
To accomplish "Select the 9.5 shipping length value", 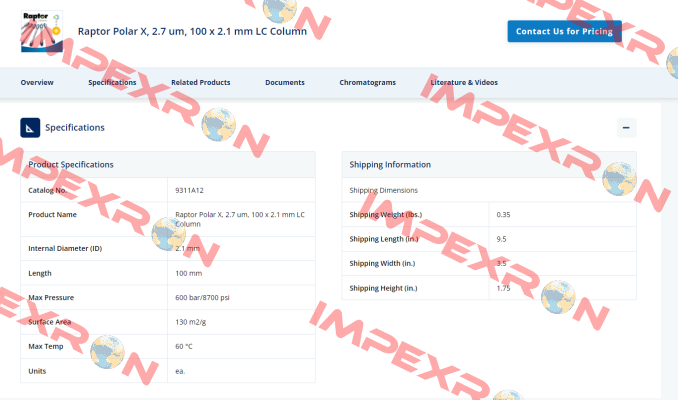I will 501,239.
